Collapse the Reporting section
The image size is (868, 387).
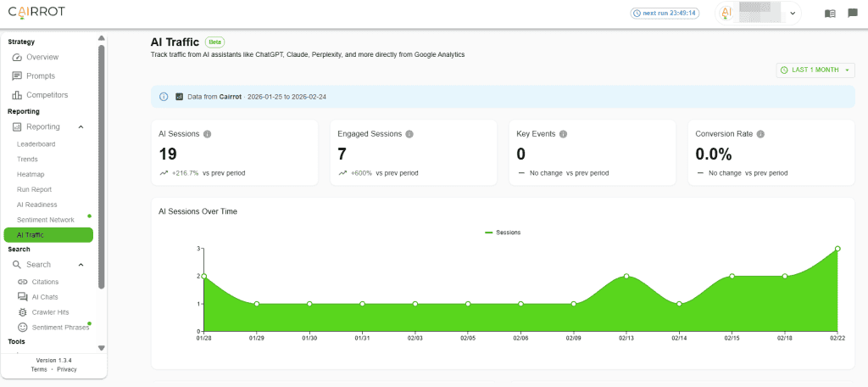point(81,127)
